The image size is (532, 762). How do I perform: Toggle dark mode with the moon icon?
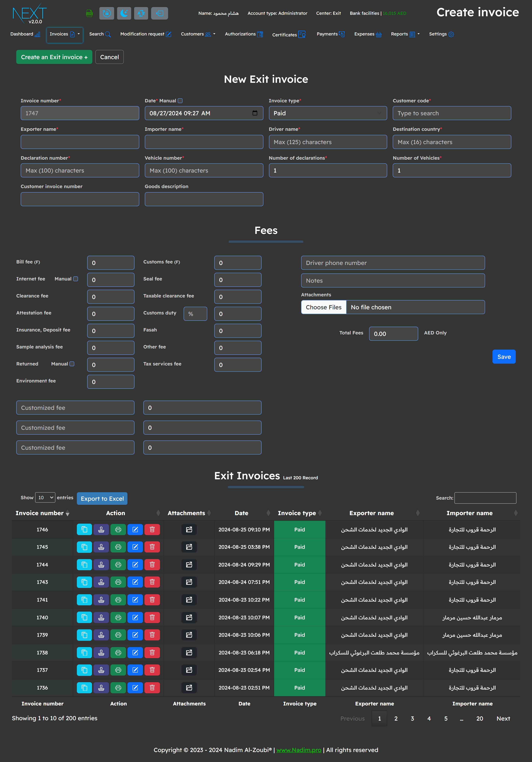click(x=124, y=13)
